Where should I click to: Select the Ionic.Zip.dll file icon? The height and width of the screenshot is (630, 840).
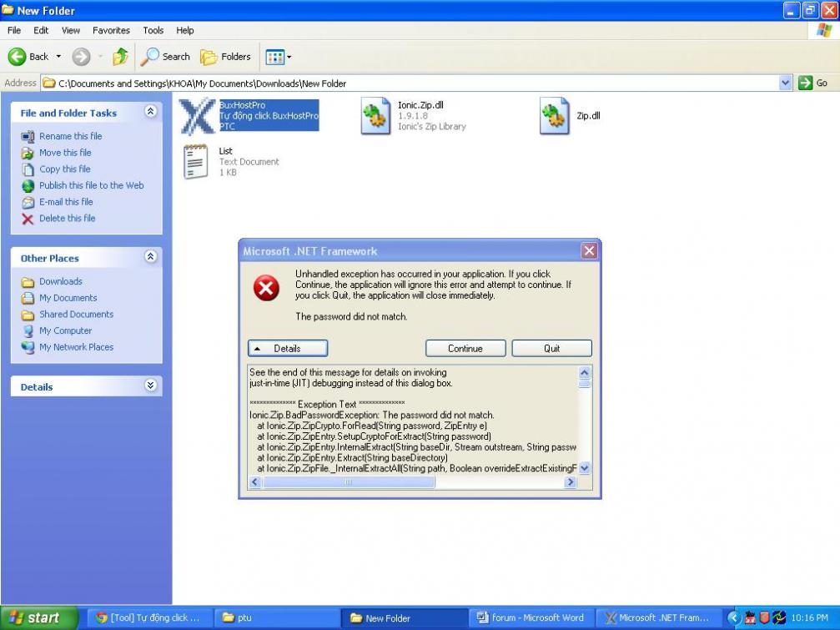(x=375, y=116)
